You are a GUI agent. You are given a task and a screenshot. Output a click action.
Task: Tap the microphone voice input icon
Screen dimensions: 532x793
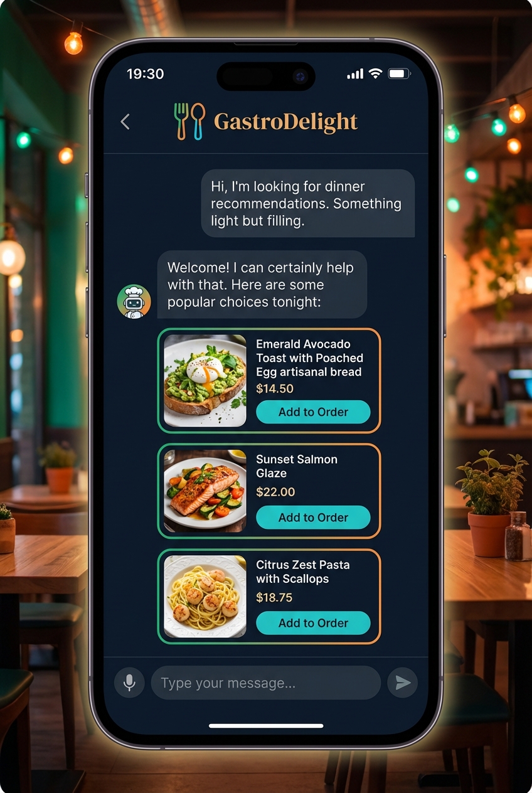(129, 683)
